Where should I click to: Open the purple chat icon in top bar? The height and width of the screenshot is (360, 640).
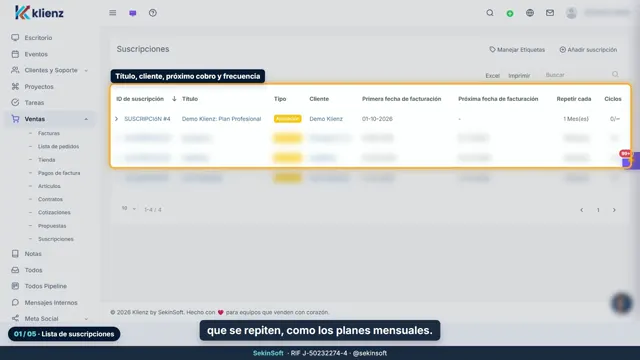[x=133, y=13]
